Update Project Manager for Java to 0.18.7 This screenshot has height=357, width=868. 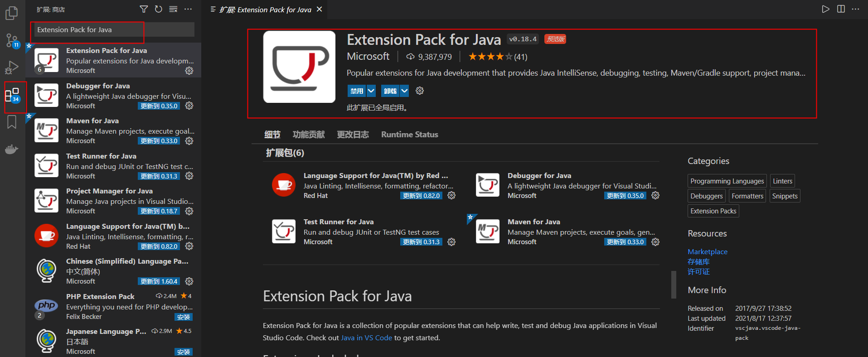coord(159,211)
